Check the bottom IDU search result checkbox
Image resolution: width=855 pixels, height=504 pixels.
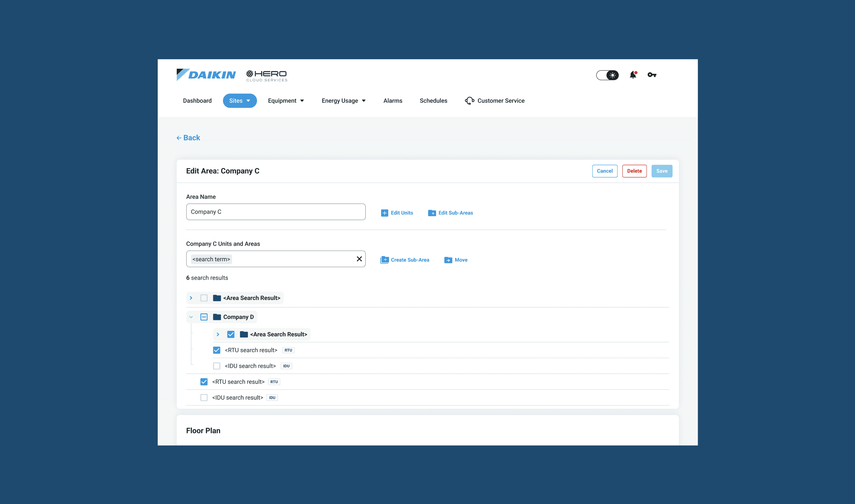pos(204,397)
